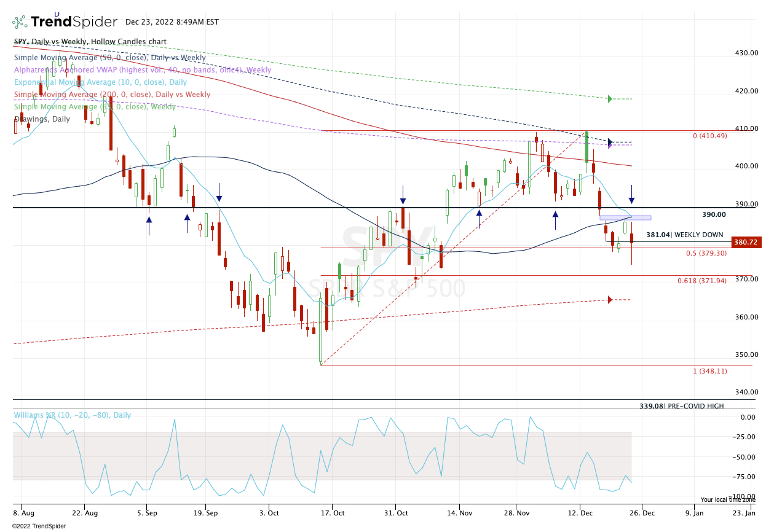
Task: Click the '9. Jan' date axis label
Action: (696, 512)
